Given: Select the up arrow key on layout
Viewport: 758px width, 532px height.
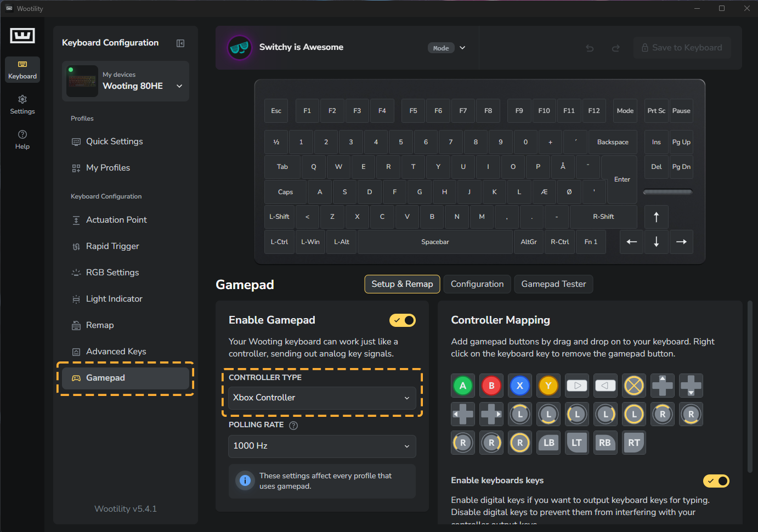Looking at the screenshot, I should click(x=656, y=217).
